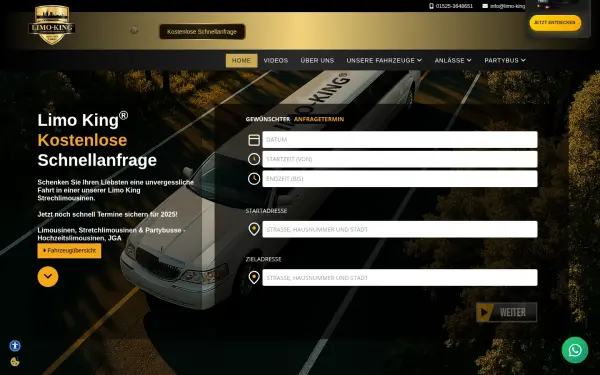Focus the Startadresse street input field
Viewport: 600px width, 375px height.
[400, 229]
